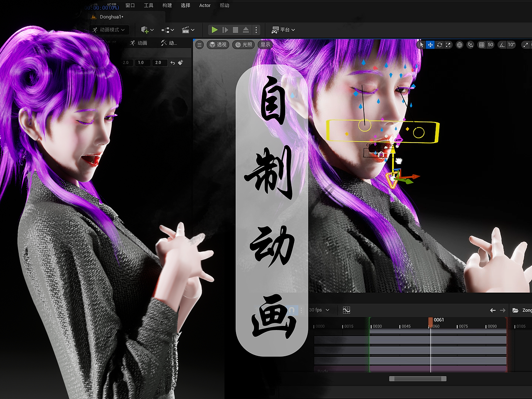Click frame 0075 on timeline ruler
This screenshot has width=532, height=399.
(x=463, y=327)
